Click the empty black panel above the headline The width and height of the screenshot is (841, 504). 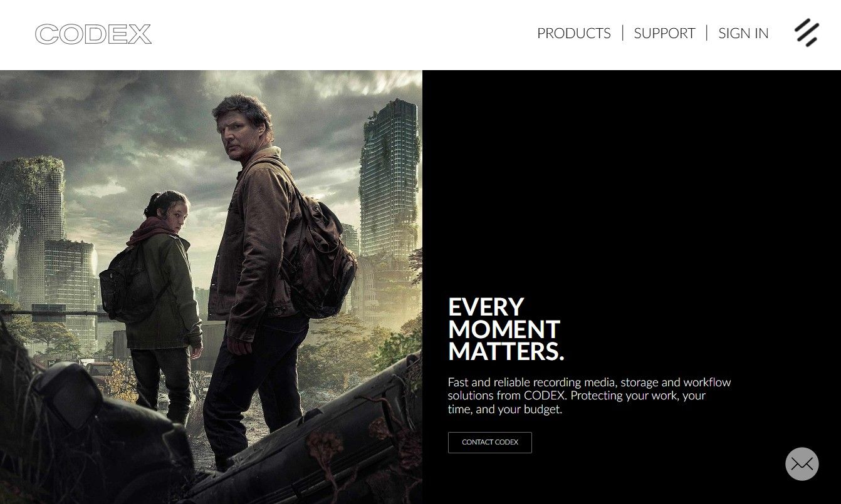pos(632,182)
